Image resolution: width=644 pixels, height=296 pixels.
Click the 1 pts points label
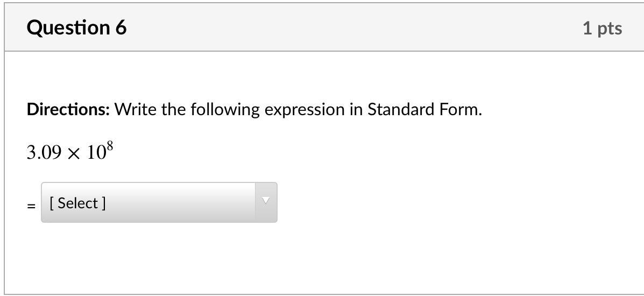click(x=602, y=28)
